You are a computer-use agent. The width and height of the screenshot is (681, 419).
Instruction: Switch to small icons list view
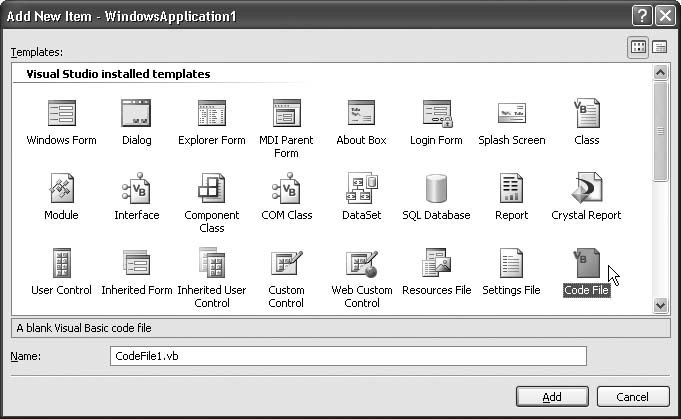660,47
